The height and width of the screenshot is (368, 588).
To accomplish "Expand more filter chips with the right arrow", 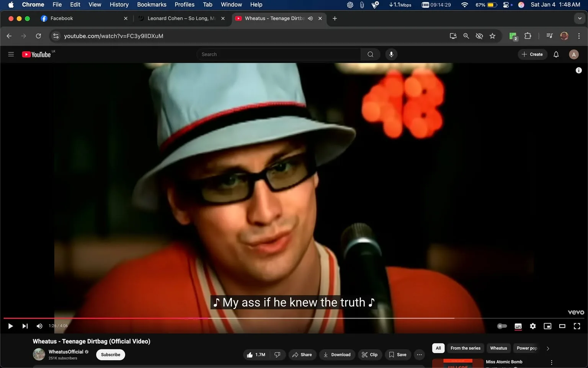I will coord(547,348).
